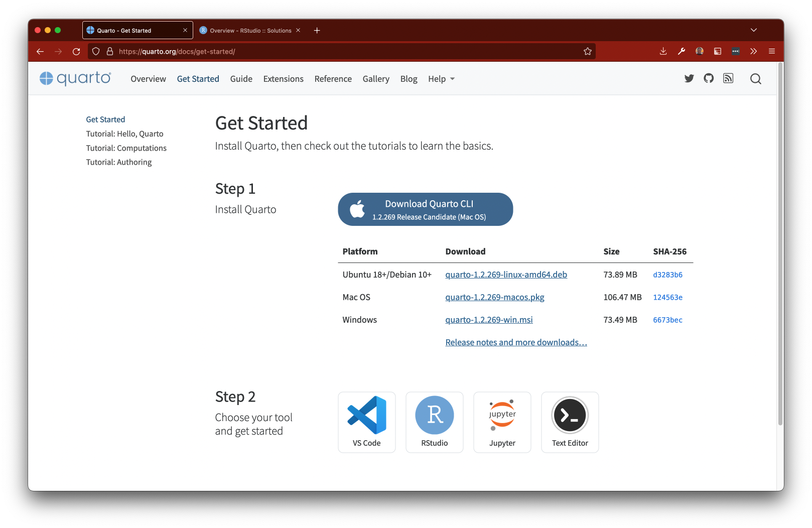Image resolution: width=812 pixels, height=528 pixels.
Task: Open the Gallery navigation item
Action: click(x=375, y=79)
